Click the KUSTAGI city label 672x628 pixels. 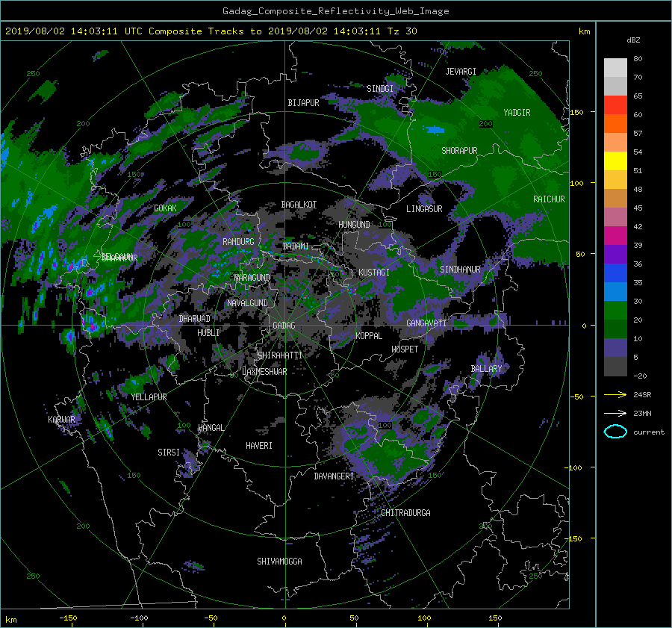[x=374, y=273]
